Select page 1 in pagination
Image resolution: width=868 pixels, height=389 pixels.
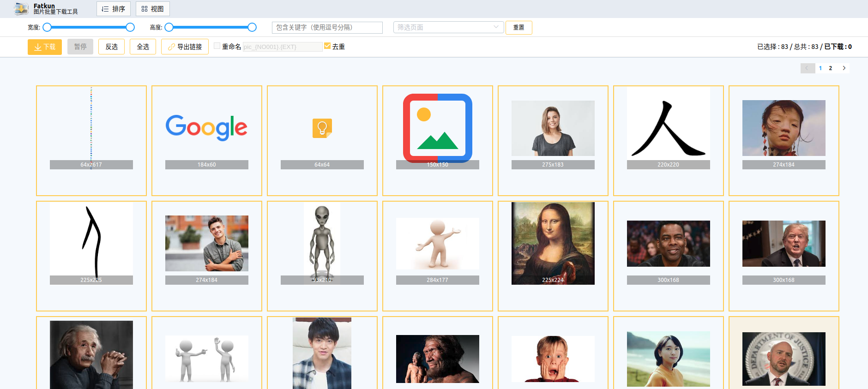point(820,68)
